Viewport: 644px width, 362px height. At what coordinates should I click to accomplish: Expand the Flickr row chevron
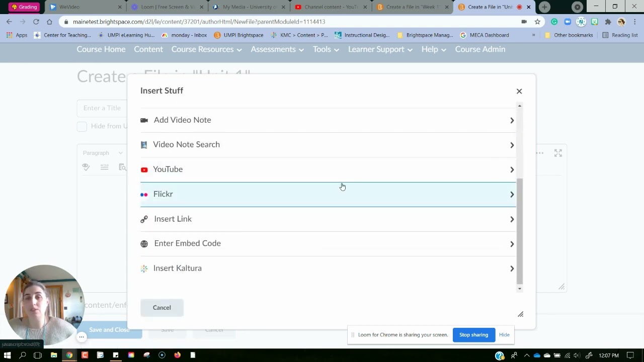(512, 194)
